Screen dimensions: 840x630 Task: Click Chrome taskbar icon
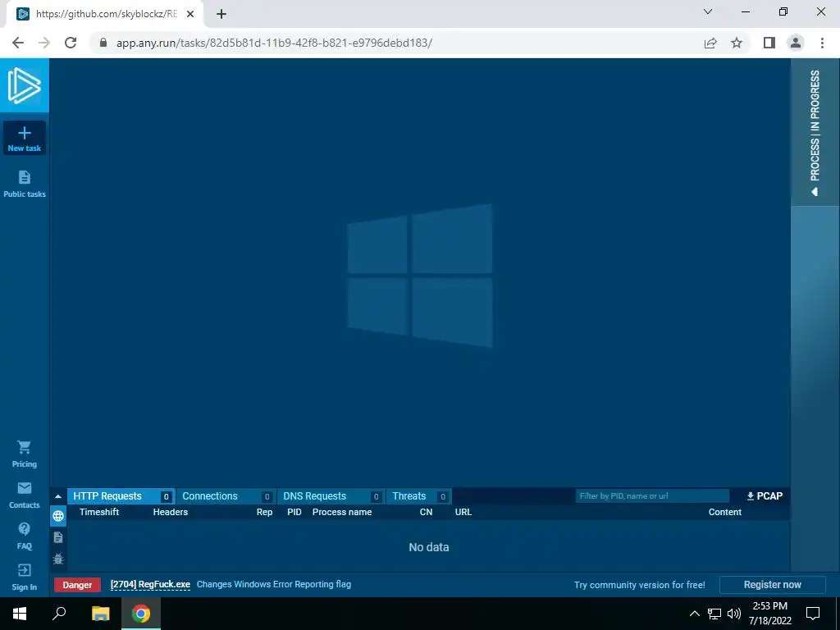click(x=141, y=614)
